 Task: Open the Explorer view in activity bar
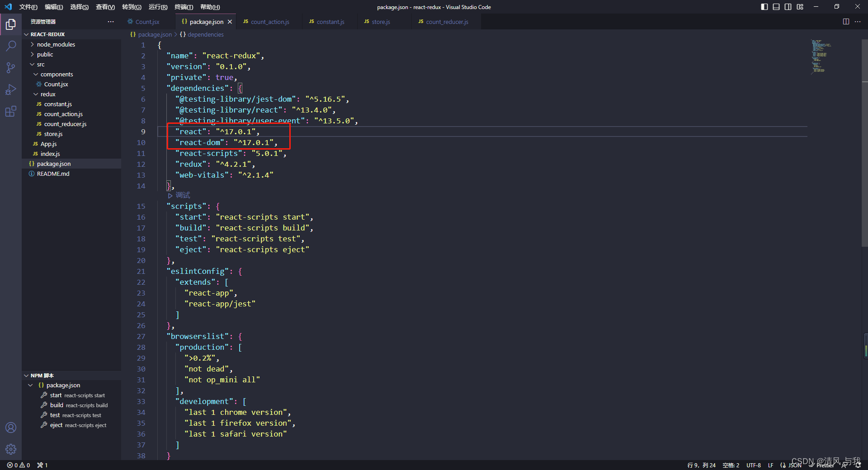click(x=11, y=24)
